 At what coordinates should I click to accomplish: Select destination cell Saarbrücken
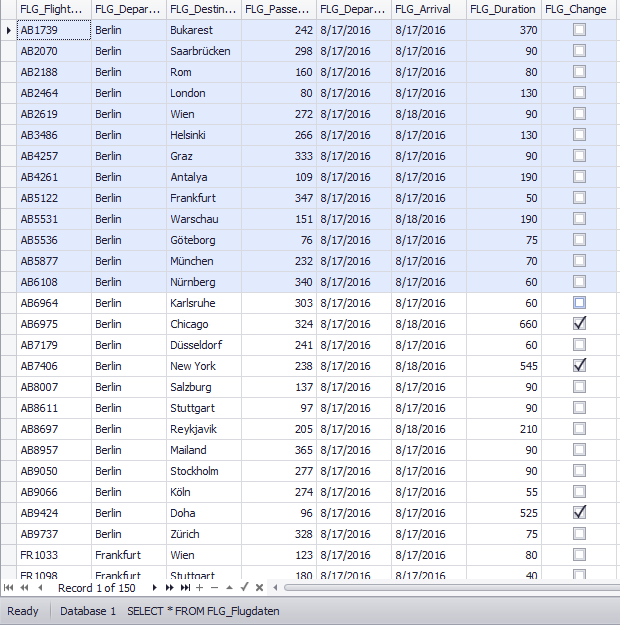coord(204,51)
